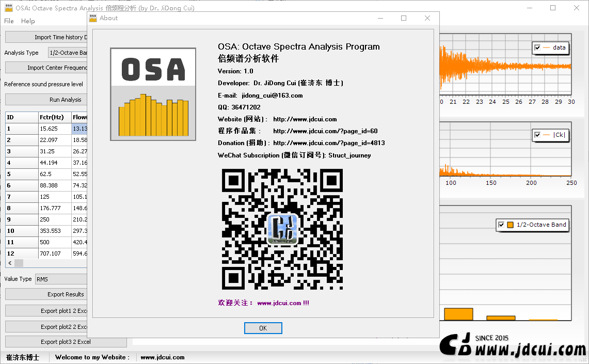Image resolution: width=589 pixels, height=364 pixels.
Task: Click the table's horizontal scrollbar thumb
Action: click(x=19, y=263)
